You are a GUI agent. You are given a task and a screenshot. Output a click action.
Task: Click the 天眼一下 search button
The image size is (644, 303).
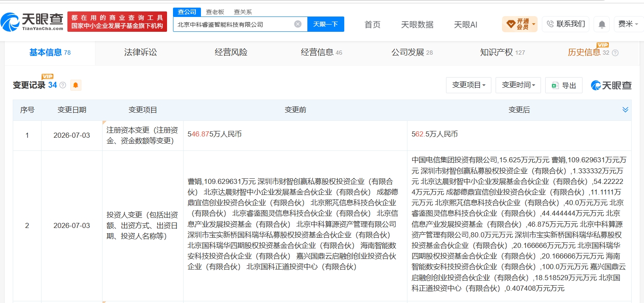326,24
